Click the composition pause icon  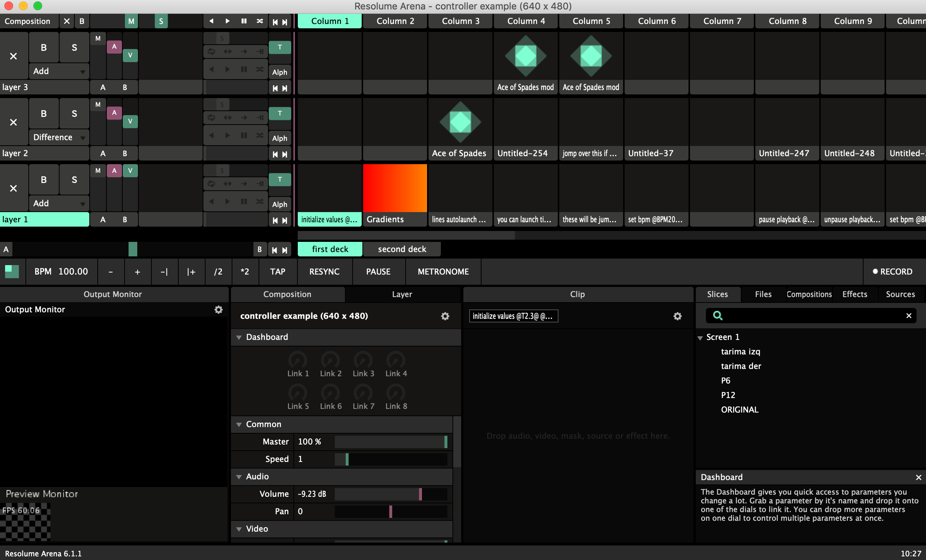coord(244,21)
